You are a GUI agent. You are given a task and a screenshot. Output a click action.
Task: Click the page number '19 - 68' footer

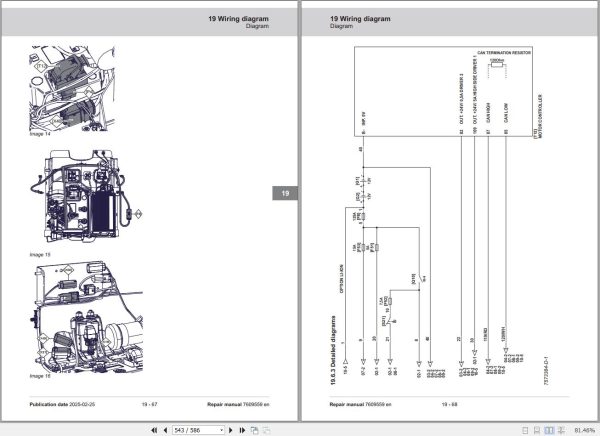[449, 404]
